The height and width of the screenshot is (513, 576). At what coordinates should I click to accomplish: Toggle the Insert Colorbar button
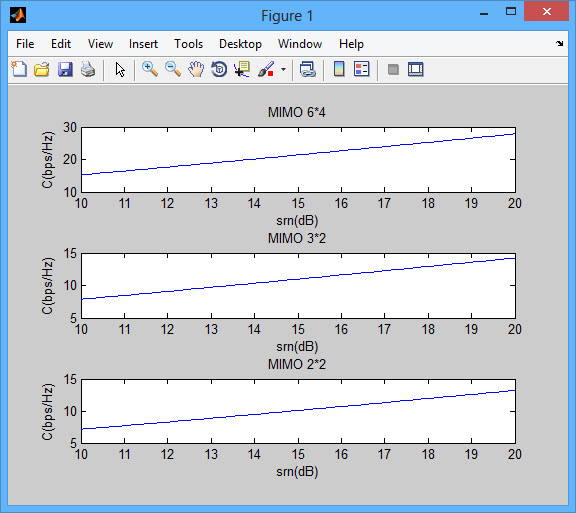pyautogui.click(x=339, y=69)
